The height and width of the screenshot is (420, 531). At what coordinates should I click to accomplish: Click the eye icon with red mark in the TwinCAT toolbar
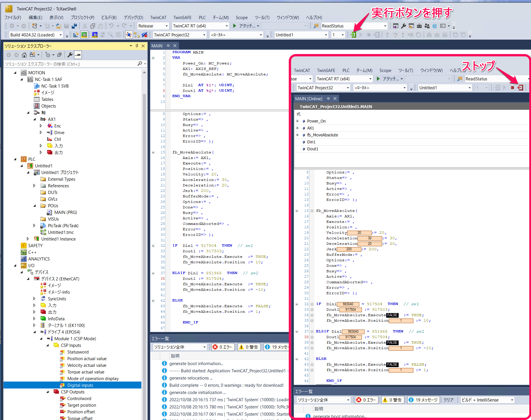tap(145, 35)
